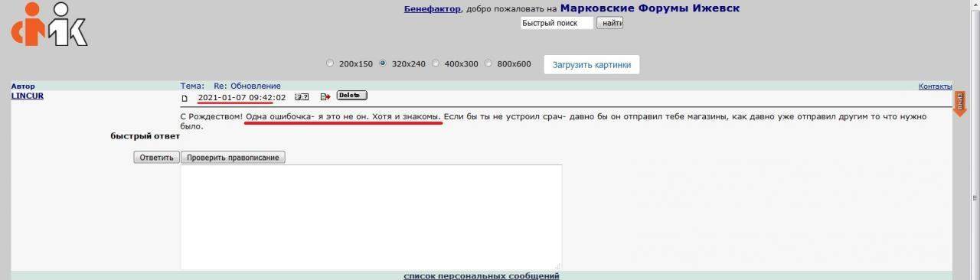980x280 pixels.
Task: Delete the message from LINCUR
Action: coord(351,96)
